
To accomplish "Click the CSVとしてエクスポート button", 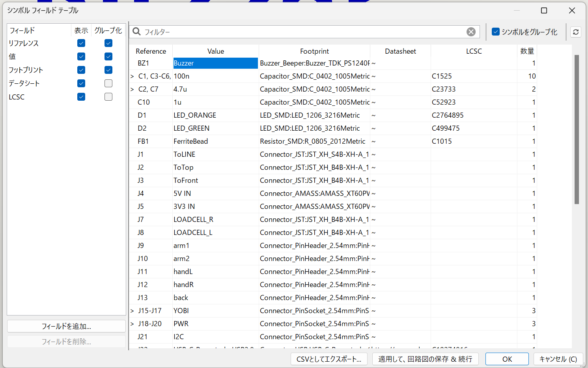I will pyautogui.click(x=329, y=359).
